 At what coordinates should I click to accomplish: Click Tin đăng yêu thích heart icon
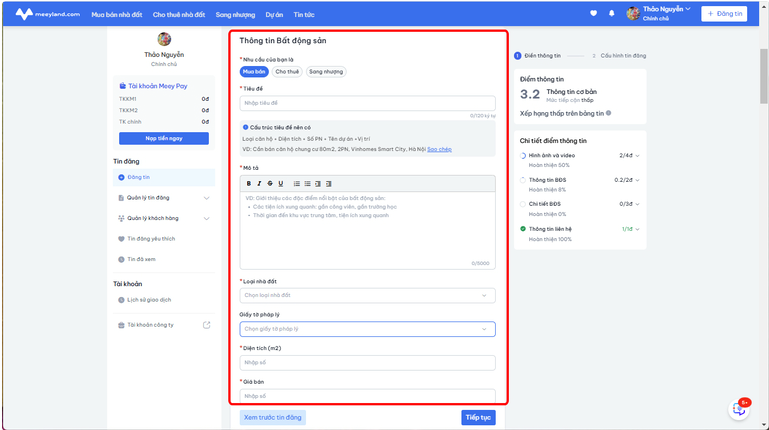pos(121,239)
